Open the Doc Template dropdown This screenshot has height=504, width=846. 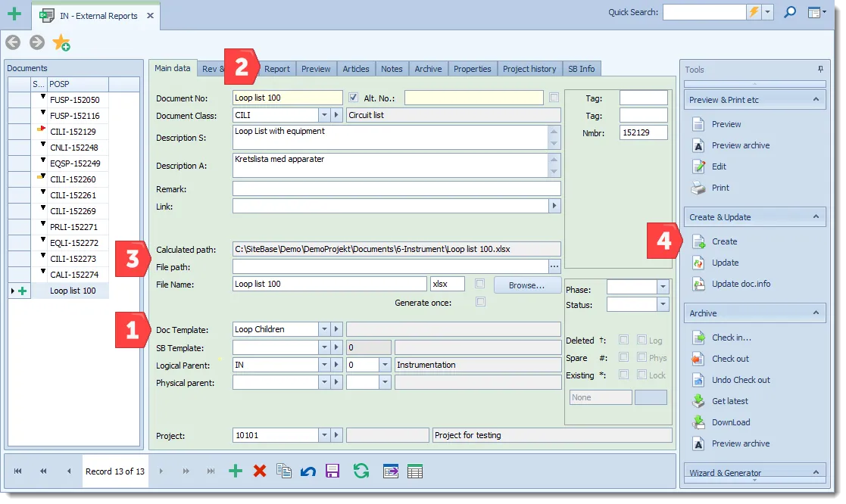[x=324, y=329]
